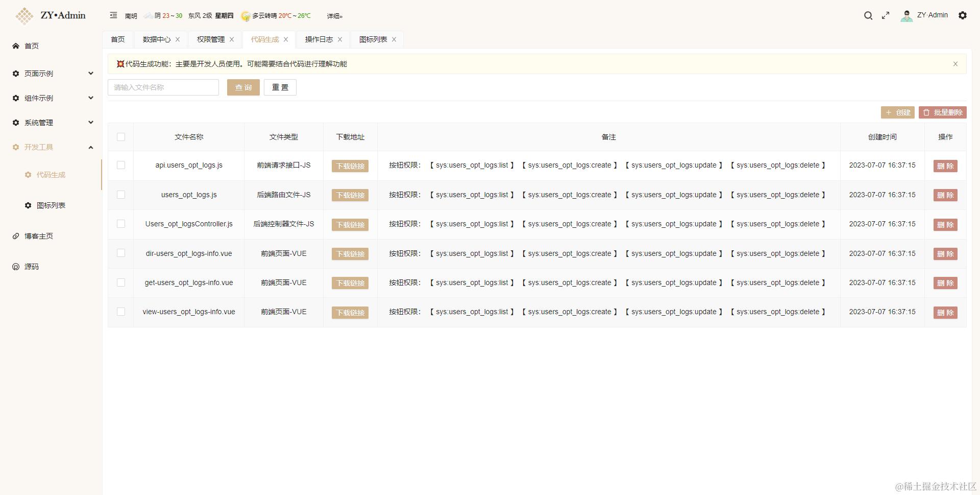
Task: Check the select-all checkbox in the table header
Action: click(120, 137)
